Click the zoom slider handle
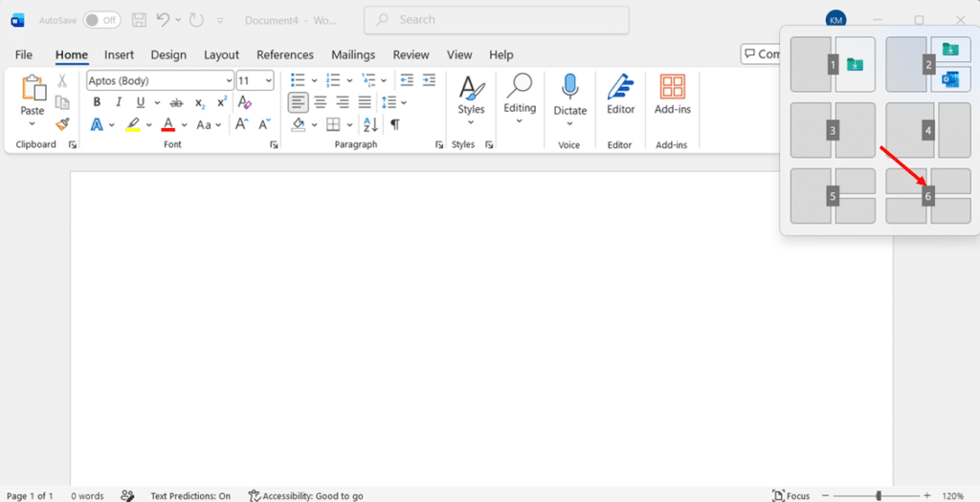The width and height of the screenshot is (980, 502). (x=879, y=495)
